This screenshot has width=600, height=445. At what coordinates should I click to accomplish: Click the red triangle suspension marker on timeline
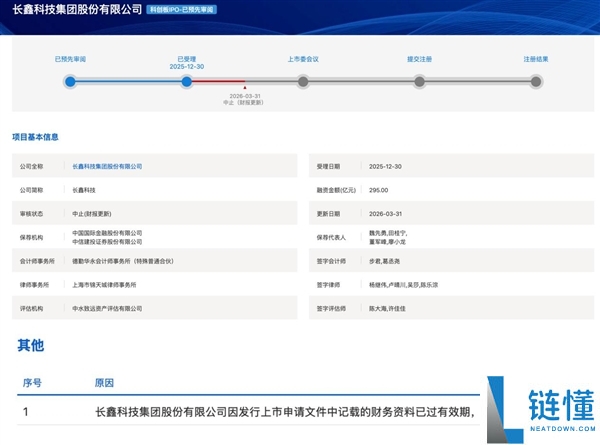click(245, 88)
